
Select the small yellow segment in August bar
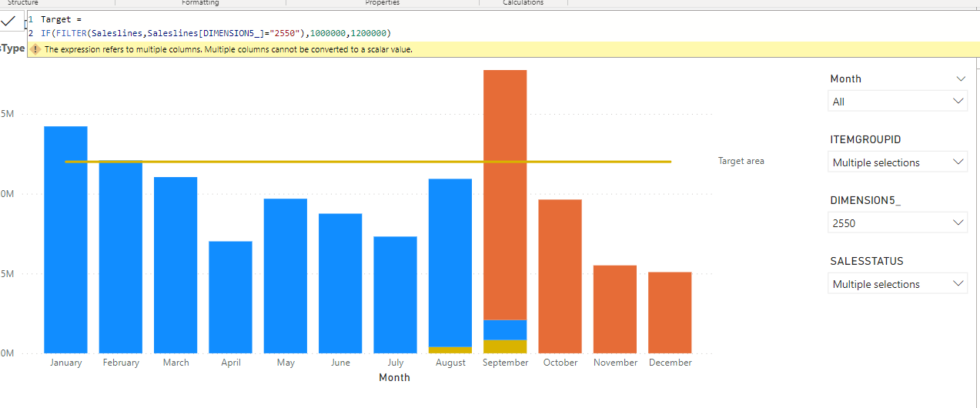point(450,350)
